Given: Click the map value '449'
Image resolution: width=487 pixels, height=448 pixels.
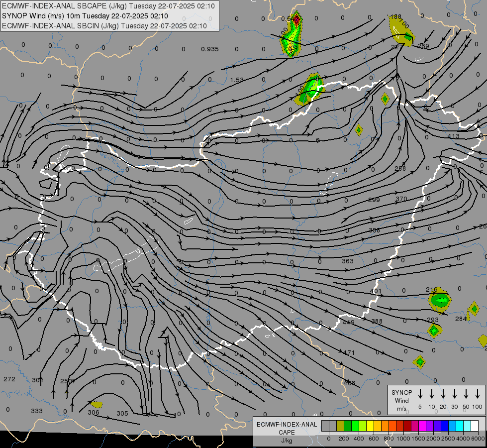Looking at the screenshot, I should click(349, 322).
